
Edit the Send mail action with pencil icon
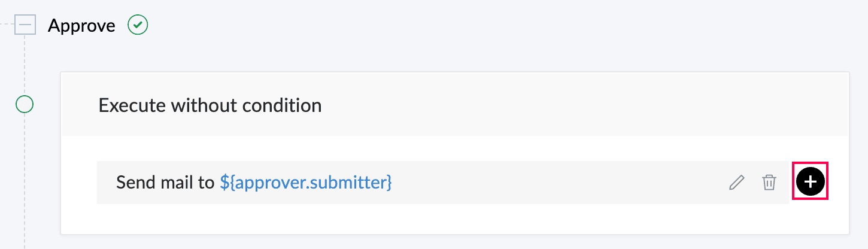[x=737, y=183]
